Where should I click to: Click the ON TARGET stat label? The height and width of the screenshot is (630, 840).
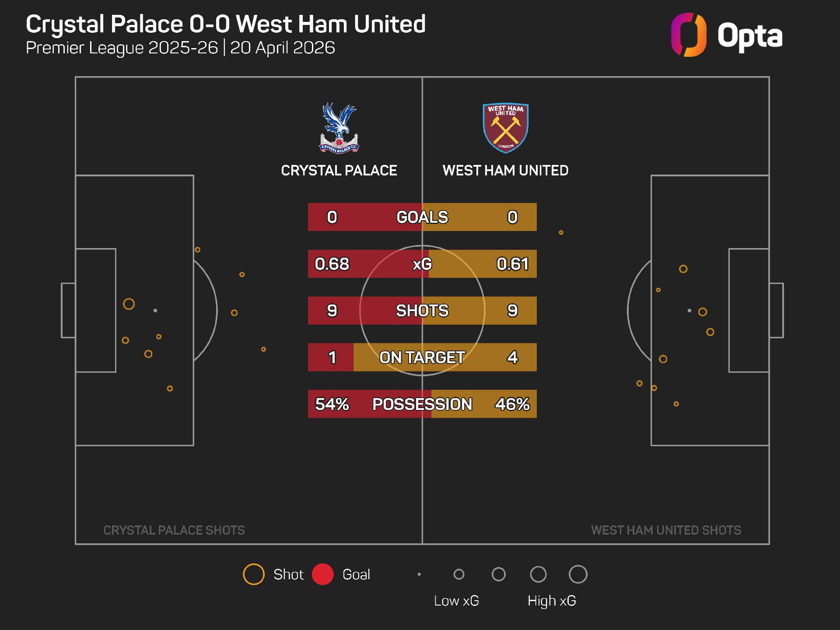point(422,357)
